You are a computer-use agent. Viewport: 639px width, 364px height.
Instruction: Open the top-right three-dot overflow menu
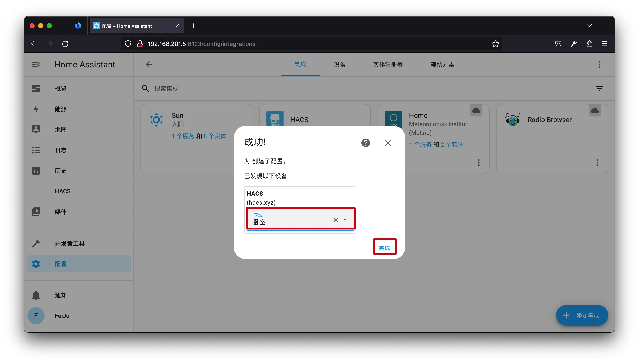point(599,65)
